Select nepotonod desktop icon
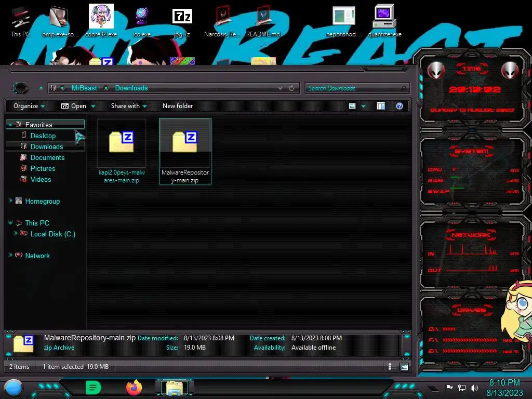 coord(344,22)
